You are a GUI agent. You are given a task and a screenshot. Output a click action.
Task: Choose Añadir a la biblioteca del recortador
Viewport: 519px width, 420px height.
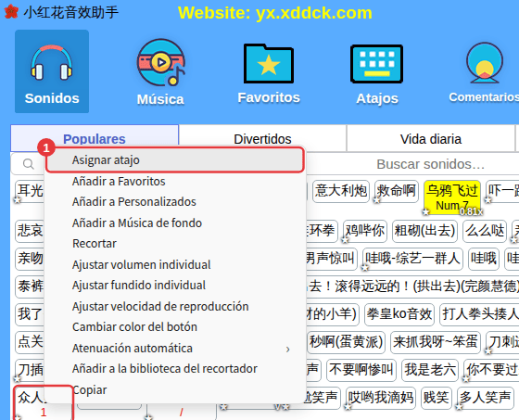click(x=175, y=369)
